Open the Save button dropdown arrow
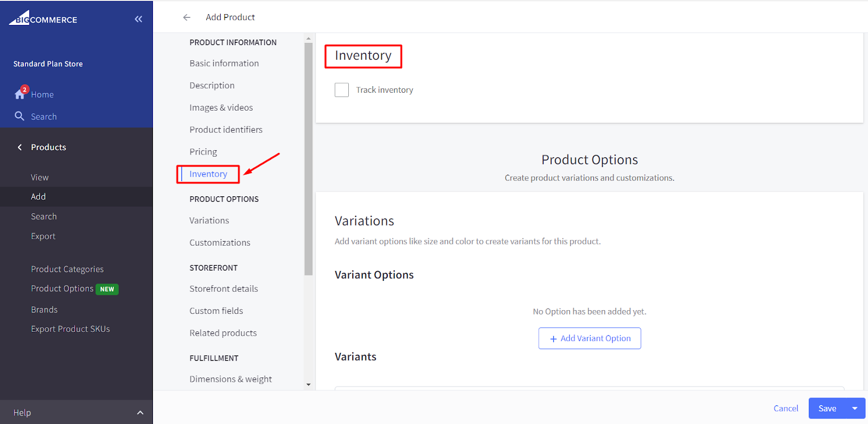868x424 pixels. pyautogui.click(x=855, y=408)
